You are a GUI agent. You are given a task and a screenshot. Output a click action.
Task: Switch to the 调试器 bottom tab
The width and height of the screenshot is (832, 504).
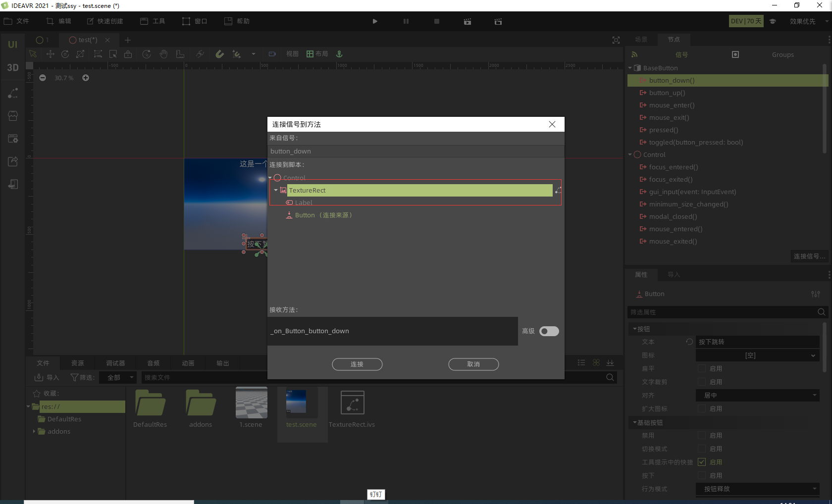pyautogui.click(x=115, y=363)
